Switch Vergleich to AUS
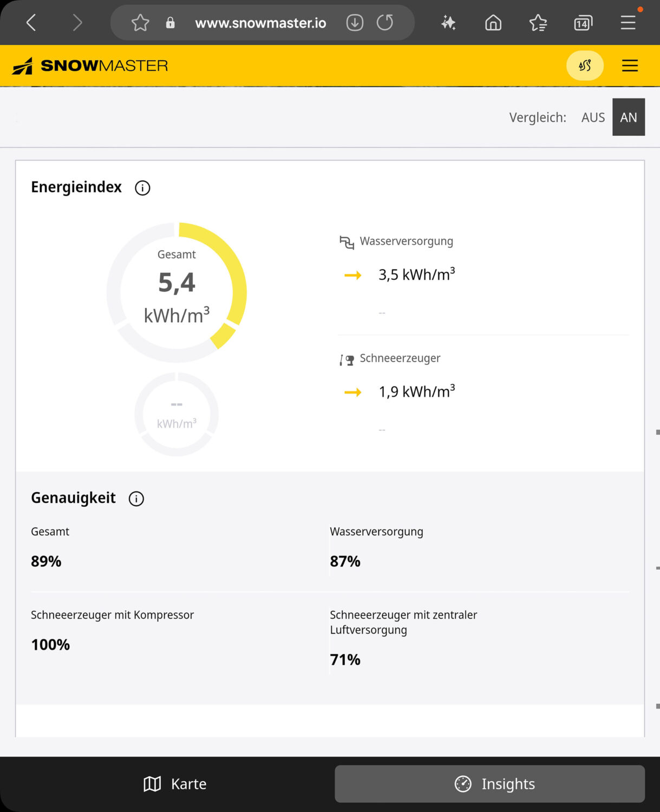 pyautogui.click(x=593, y=117)
